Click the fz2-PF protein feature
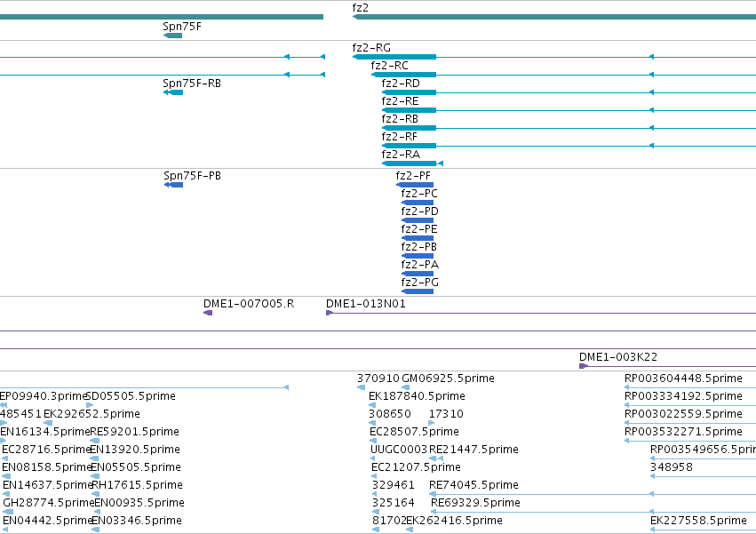This screenshot has width=756, height=534. 415,185
